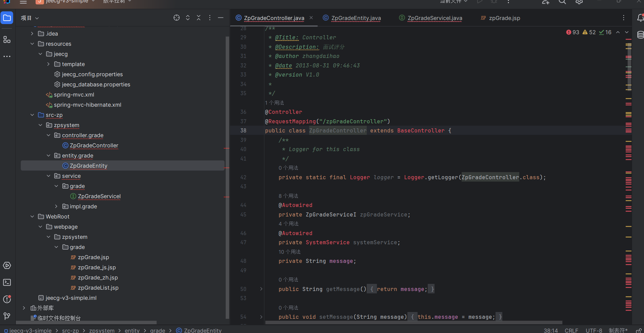Open the Services tool window icon
The width and height of the screenshot is (644, 333).
pyautogui.click(x=7, y=265)
